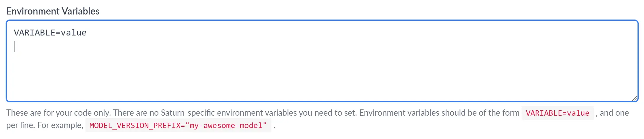Click the text area resize handle corner
Viewport: 644px width, 139px height.
[634, 98]
